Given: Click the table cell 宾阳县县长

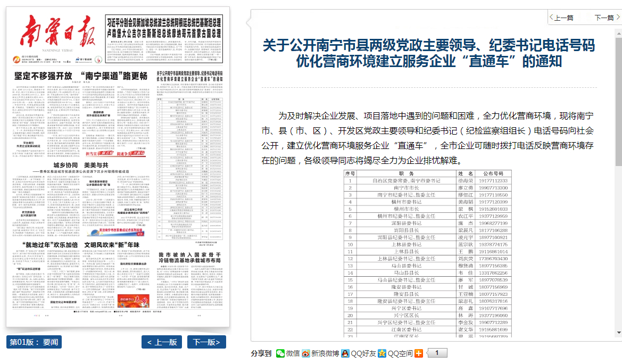Looking at the screenshot, I should click(x=406, y=230).
